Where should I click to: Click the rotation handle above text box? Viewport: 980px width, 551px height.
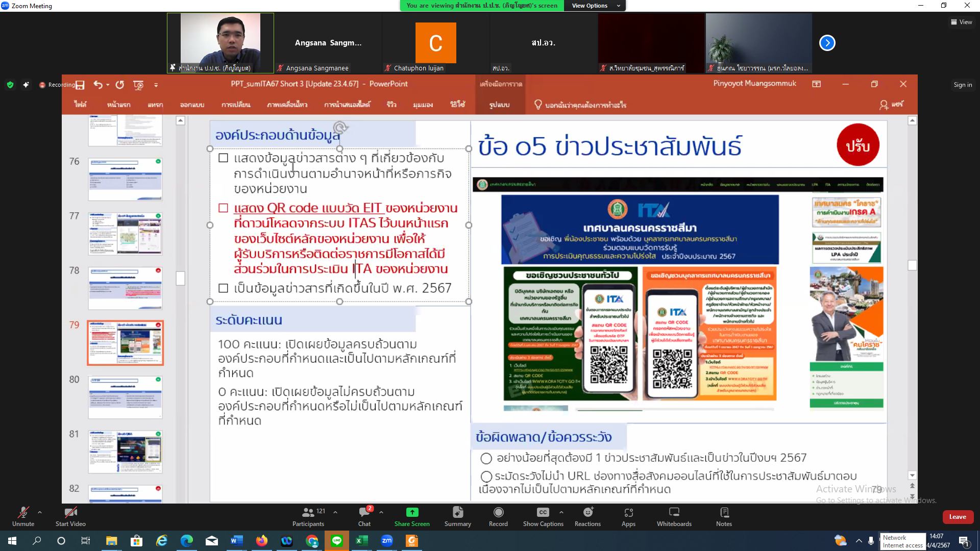tap(340, 127)
